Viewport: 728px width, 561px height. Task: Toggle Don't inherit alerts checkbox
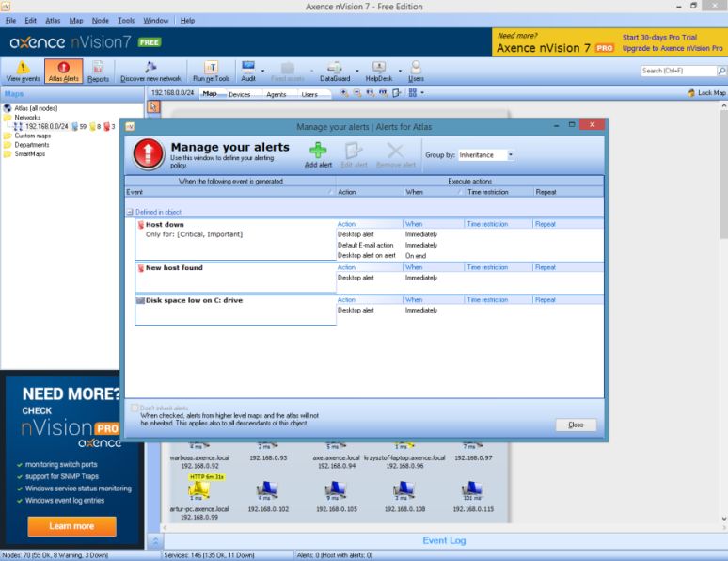pyautogui.click(x=135, y=408)
